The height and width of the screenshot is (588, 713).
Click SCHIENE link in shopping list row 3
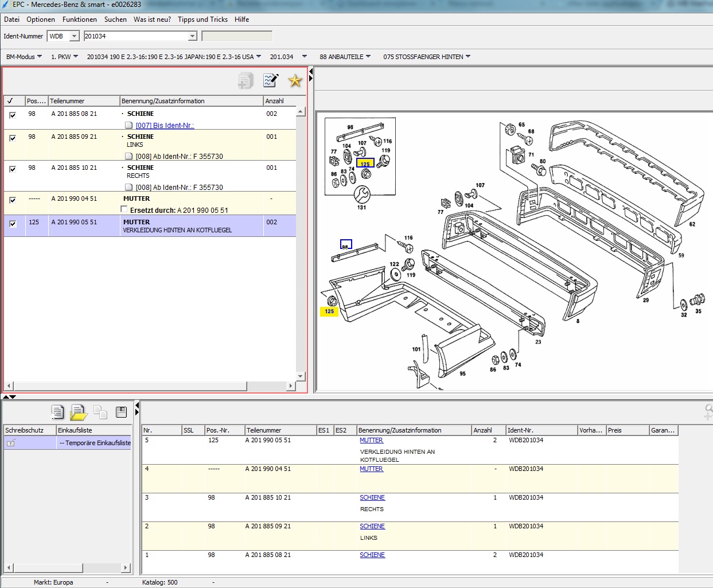[372, 498]
